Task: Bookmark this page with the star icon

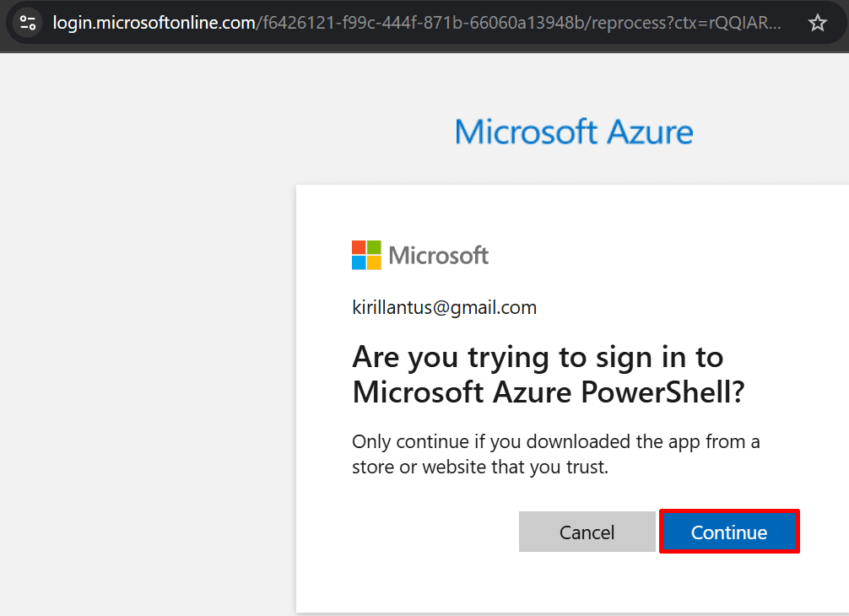Action: pyautogui.click(x=817, y=23)
